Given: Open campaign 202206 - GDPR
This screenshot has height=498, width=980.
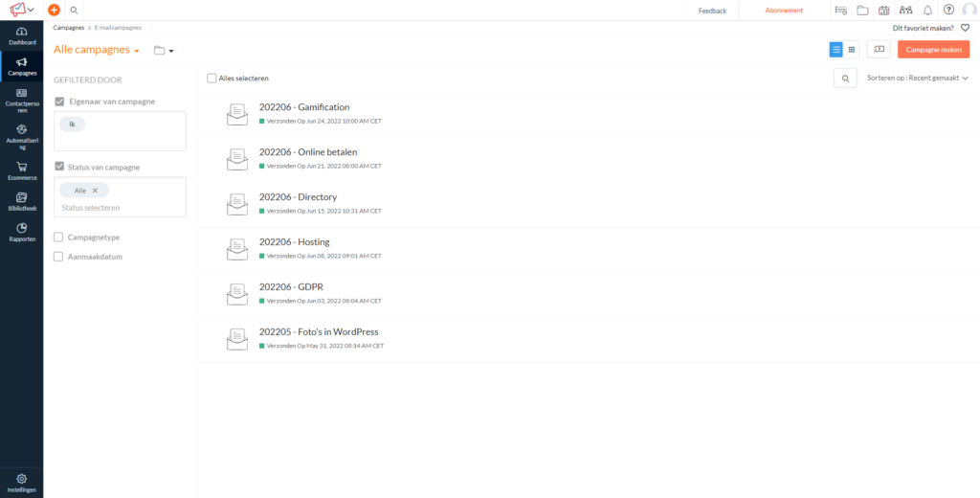Looking at the screenshot, I should (x=291, y=287).
